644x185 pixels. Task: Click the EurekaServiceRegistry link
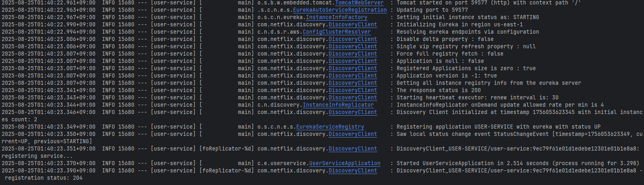[330, 127]
